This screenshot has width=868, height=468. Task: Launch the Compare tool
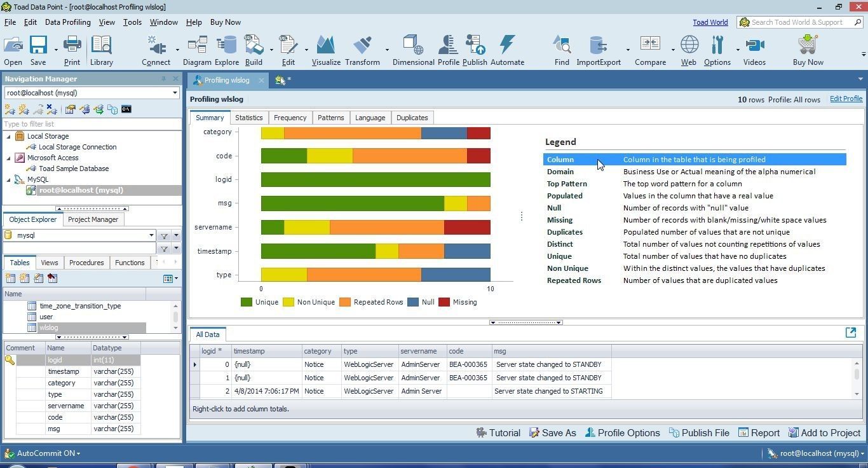pyautogui.click(x=650, y=50)
